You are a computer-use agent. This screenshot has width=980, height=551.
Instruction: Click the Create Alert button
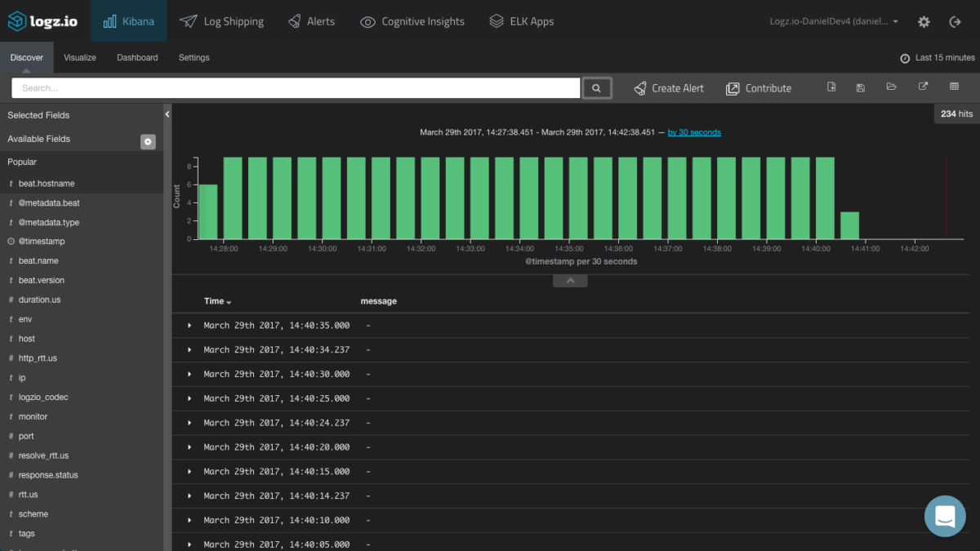669,87
